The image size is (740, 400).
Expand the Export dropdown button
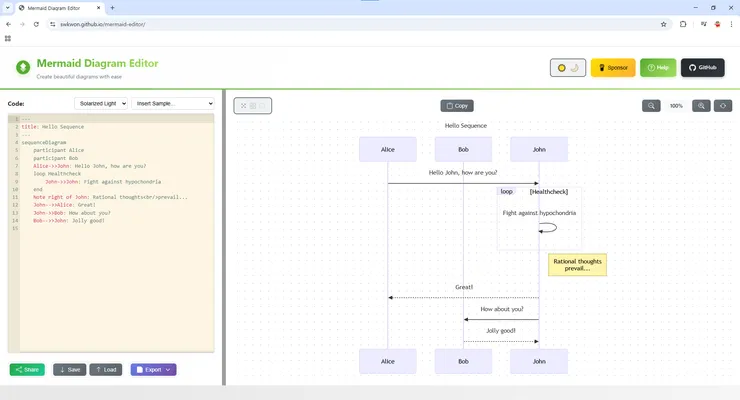153,369
